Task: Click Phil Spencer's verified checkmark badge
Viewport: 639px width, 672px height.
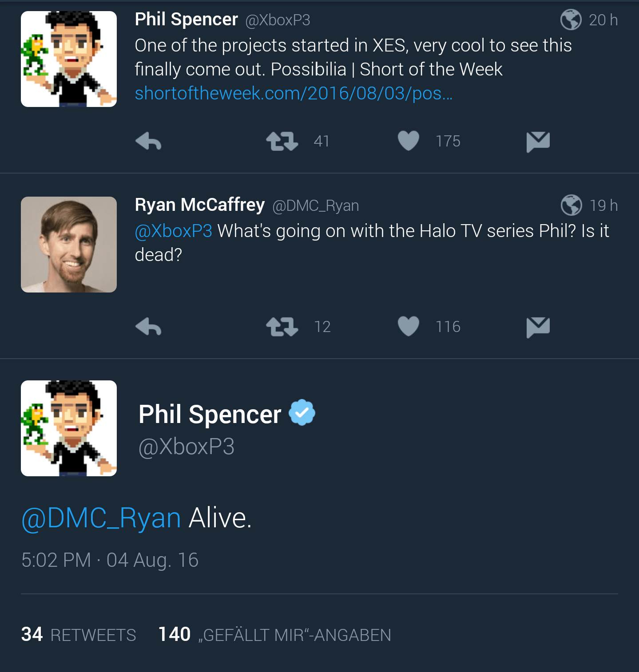Action: pyautogui.click(x=302, y=412)
